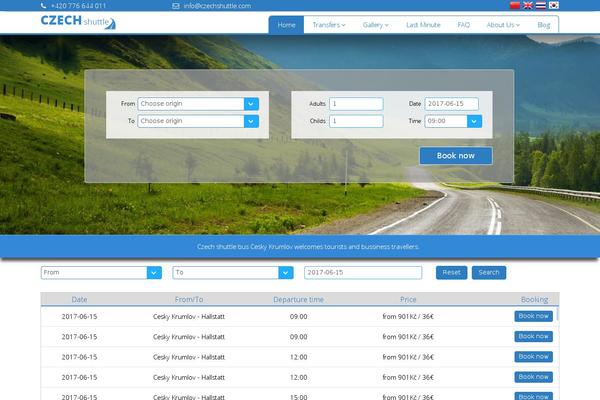Open the From filter dropdown above the table
This screenshot has height=400, width=600.
(101, 273)
